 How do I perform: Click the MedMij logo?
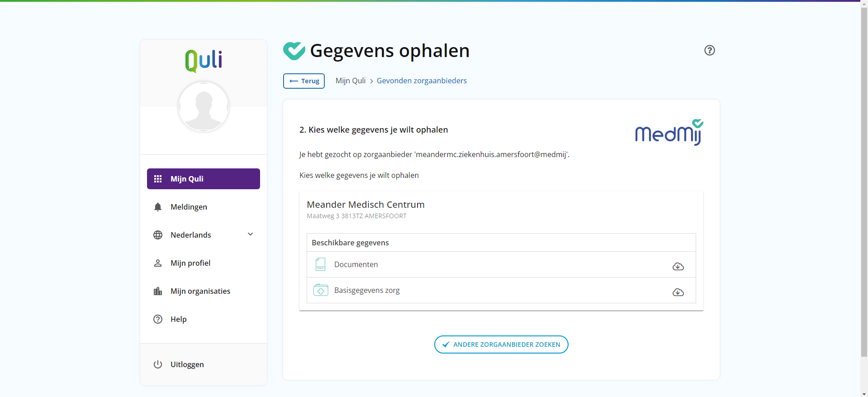[x=669, y=132]
